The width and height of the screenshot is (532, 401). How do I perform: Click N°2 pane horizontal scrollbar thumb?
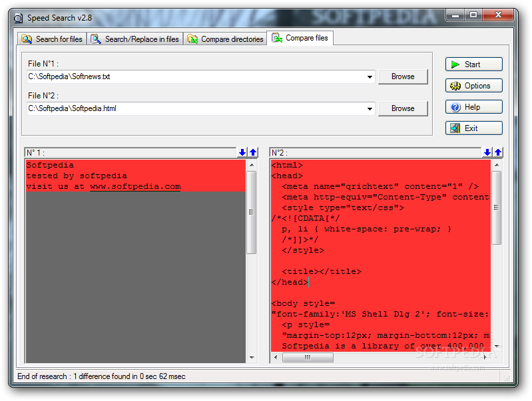(308, 357)
